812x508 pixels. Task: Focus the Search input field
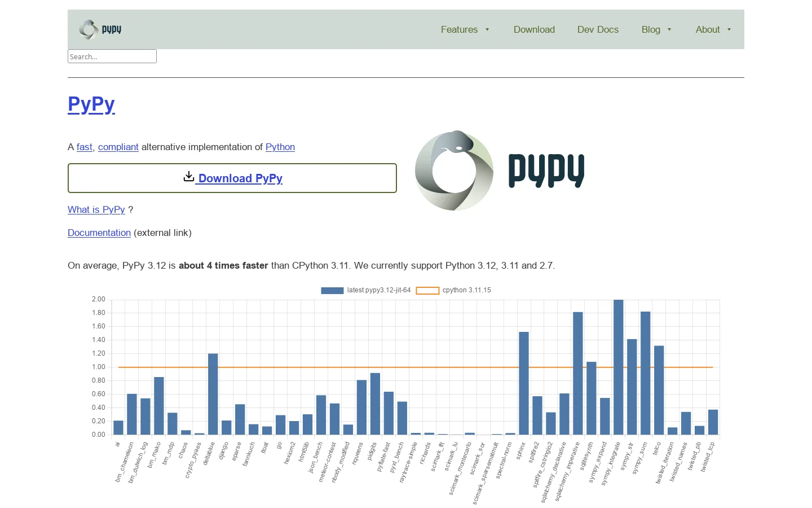coord(112,56)
